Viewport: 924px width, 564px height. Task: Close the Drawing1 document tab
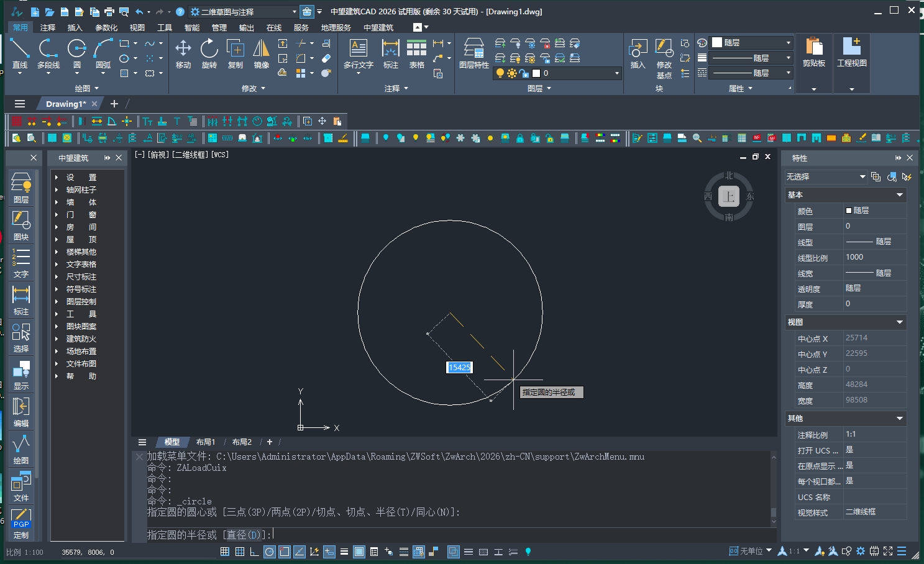[94, 104]
